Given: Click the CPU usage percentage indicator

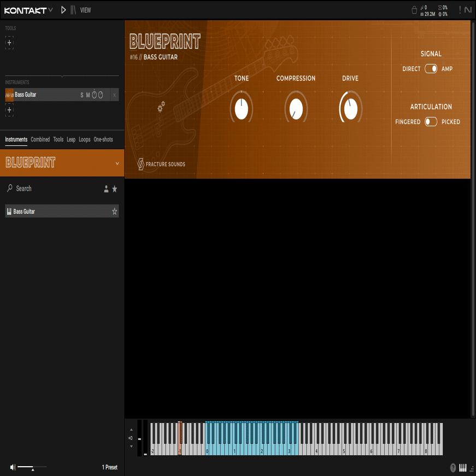Looking at the screenshot, I should pyautogui.click(x=443, y=7).
